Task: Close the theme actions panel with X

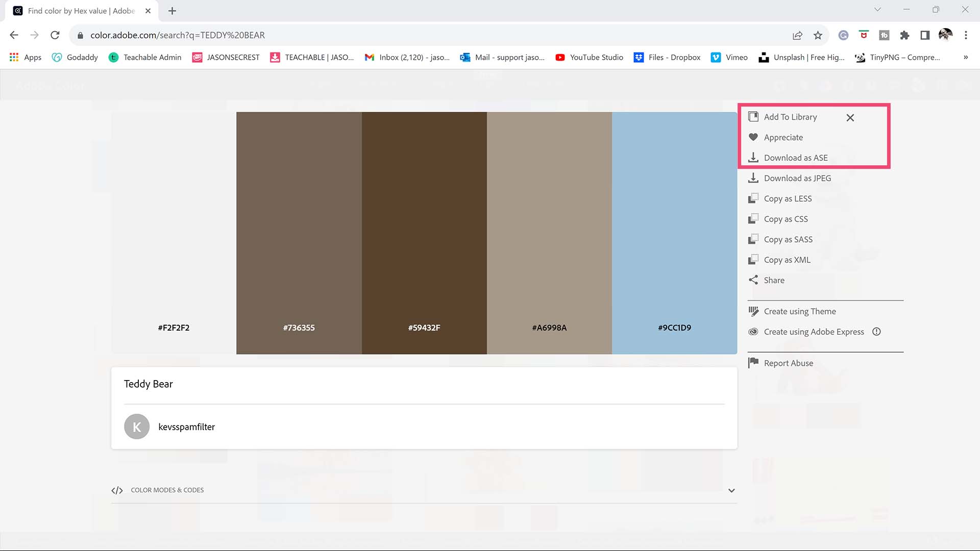Action: pos(850,117)
